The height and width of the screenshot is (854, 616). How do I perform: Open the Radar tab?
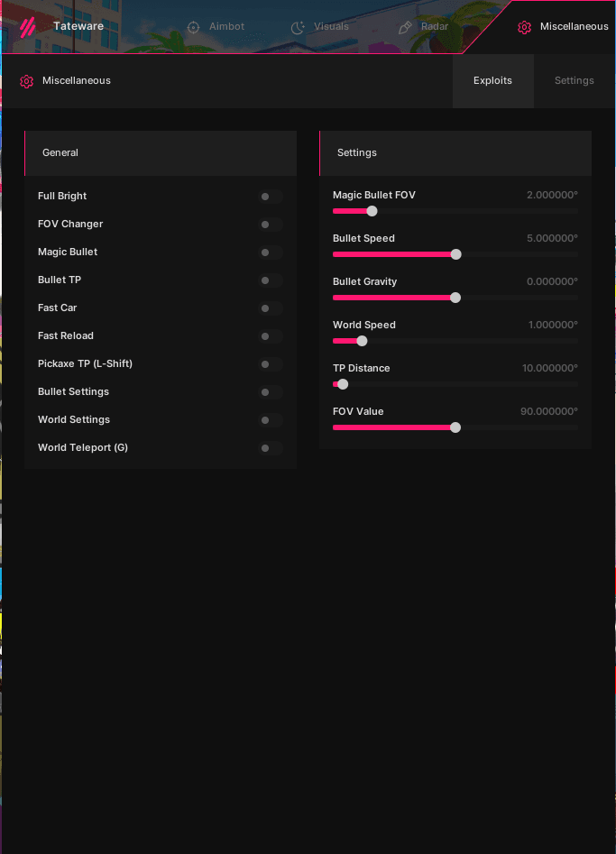pyautogui.click(x=434, y=27)
